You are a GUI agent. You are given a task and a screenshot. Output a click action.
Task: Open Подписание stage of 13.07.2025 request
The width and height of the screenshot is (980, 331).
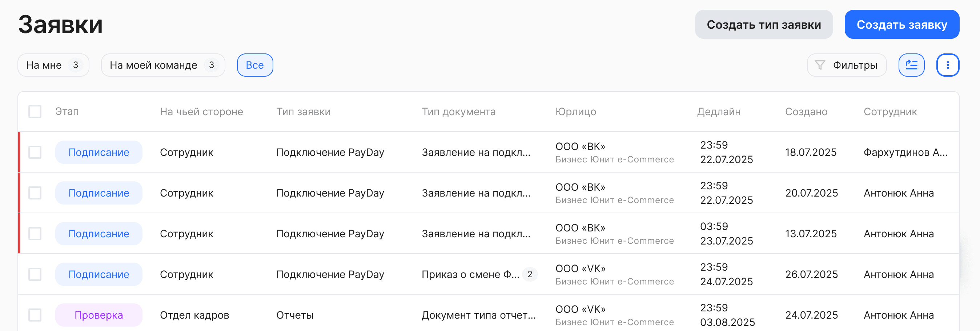coord(99,234)
